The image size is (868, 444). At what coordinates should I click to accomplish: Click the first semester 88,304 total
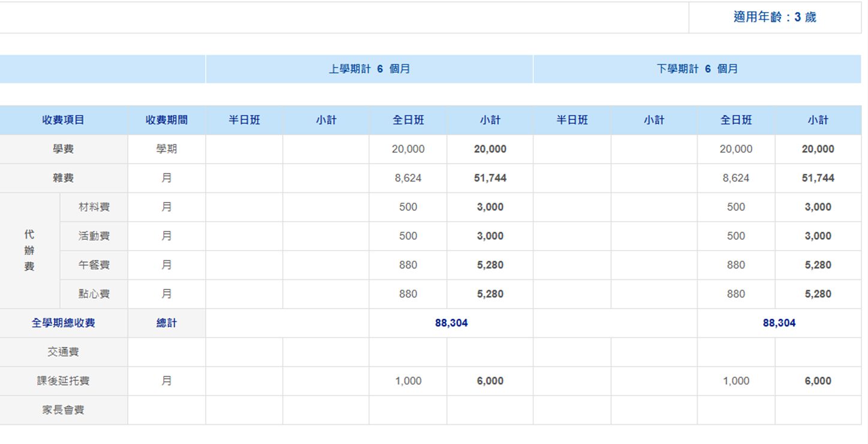451,323
